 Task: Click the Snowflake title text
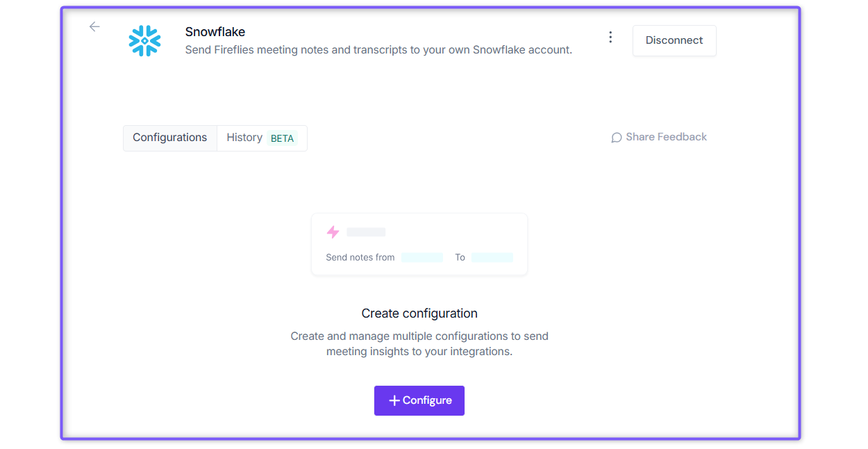coord(215,32)
